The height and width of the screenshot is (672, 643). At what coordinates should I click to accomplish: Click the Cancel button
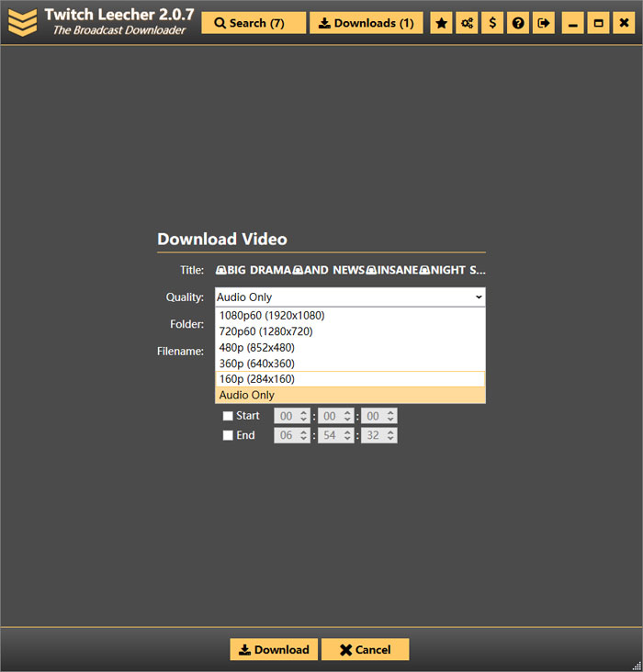365,649
